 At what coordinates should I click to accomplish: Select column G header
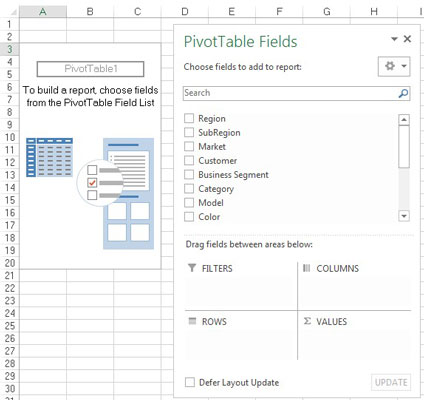point(327,12)
